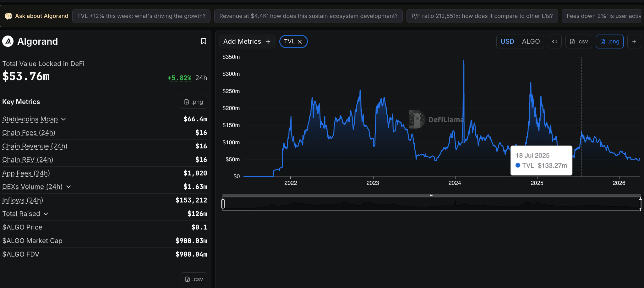Grab the left handle of range slider

223,204
